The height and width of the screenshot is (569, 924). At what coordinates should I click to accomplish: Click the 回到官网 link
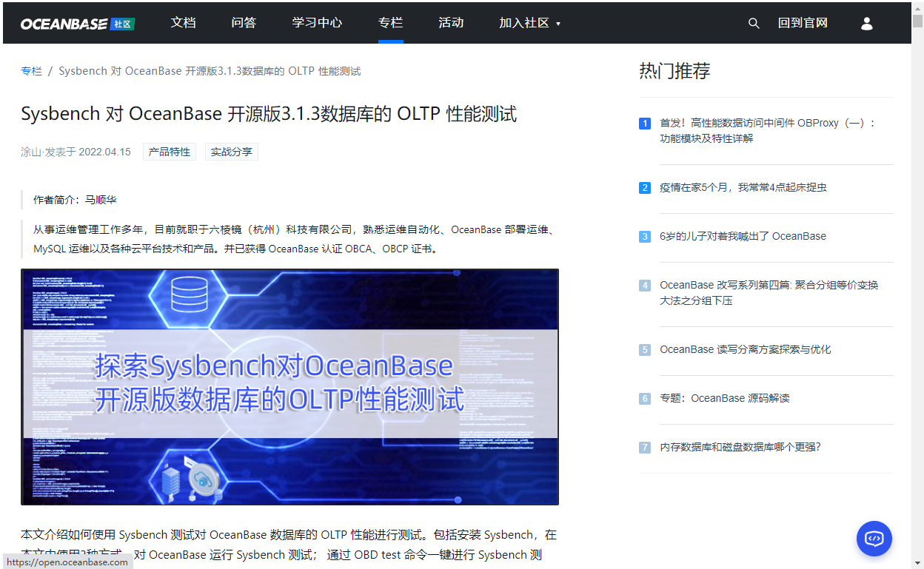pyautogui.click(x=803, y=23)
